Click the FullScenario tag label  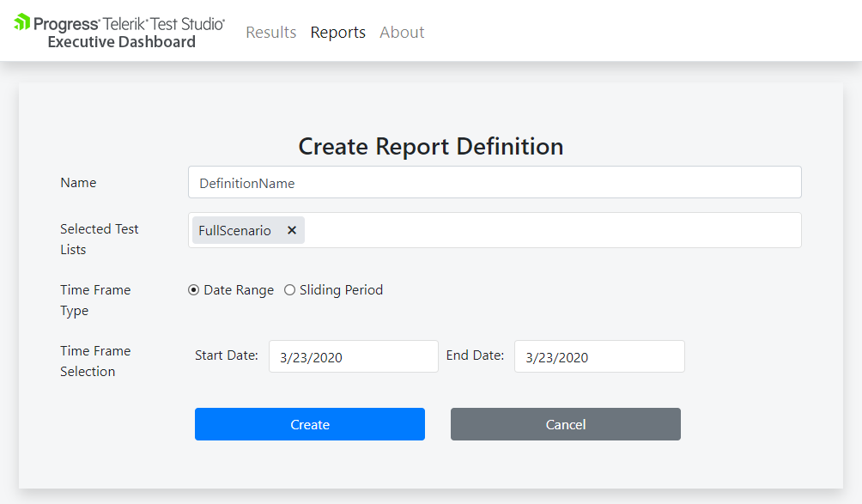[x=234, y=231]
